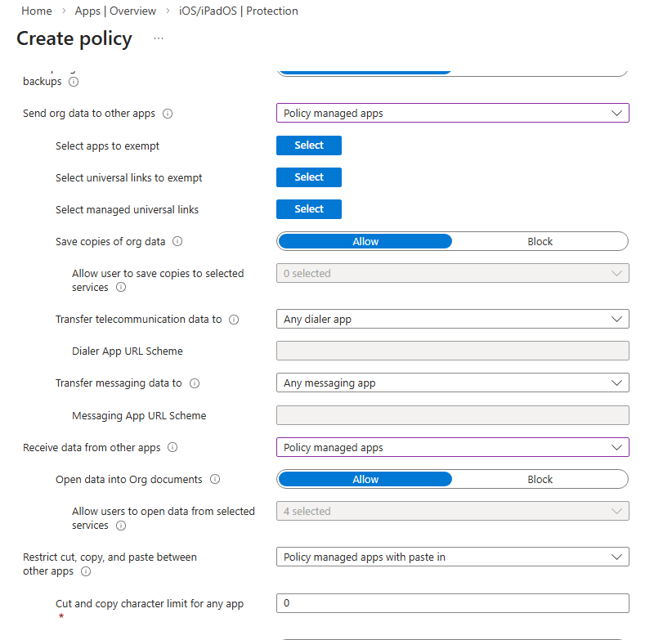The width and height of the screenshot is (672, 640).
Task: Click the Cut and copy character limit field
Action: (452, 603)
